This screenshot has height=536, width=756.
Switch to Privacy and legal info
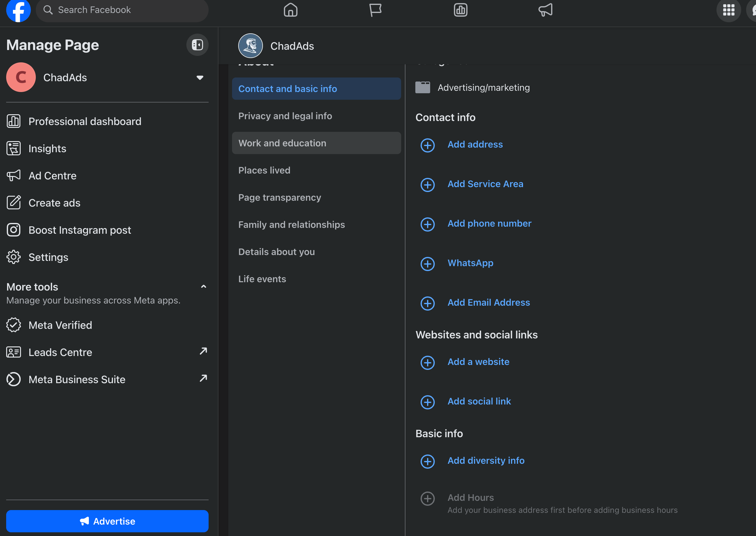(x=285, y=116)
